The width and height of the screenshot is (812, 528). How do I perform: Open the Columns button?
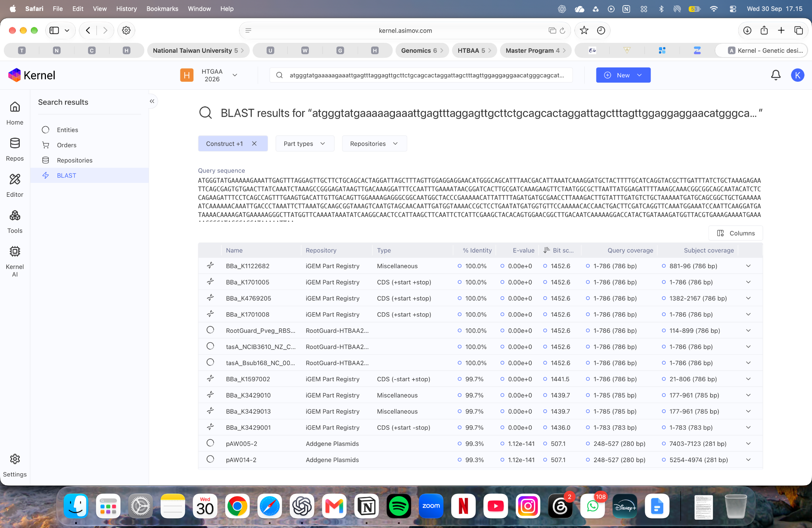point(735,233)
